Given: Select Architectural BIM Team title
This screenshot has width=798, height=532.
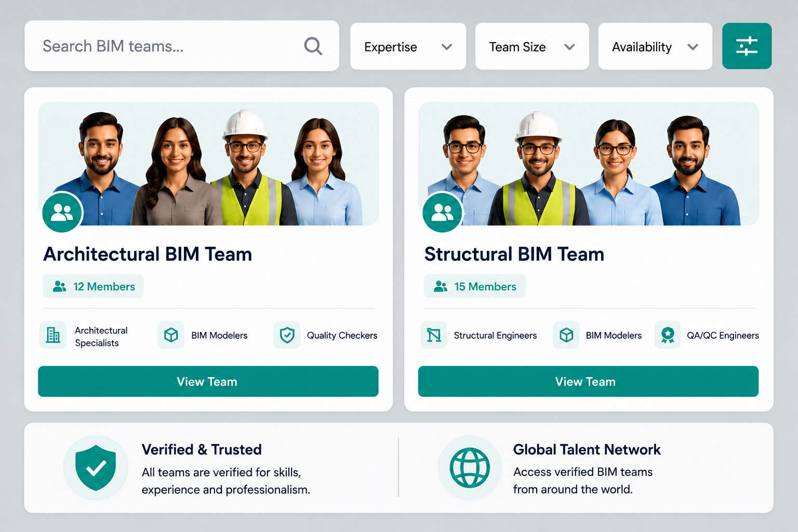Looking at the screenshot, I should click(148, 254).
